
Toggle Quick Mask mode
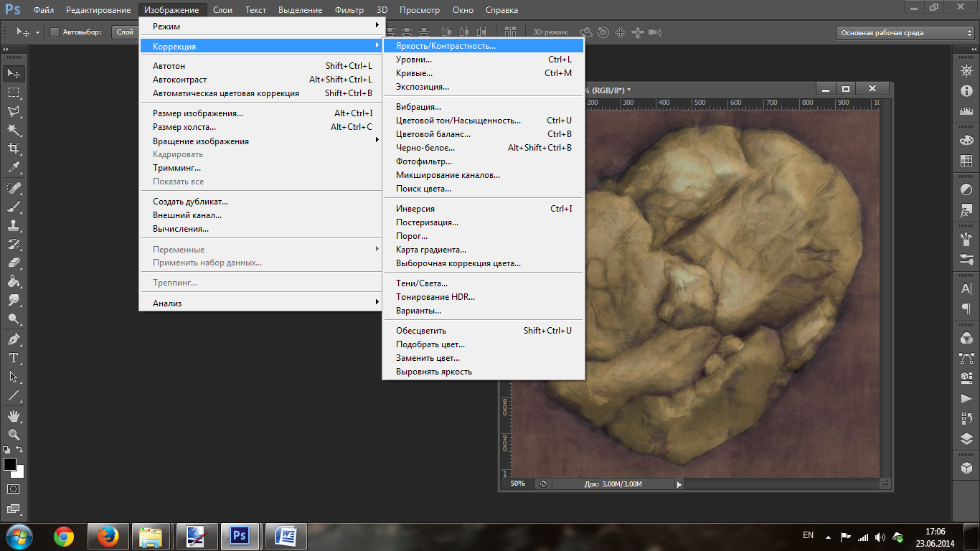[14, 489]
